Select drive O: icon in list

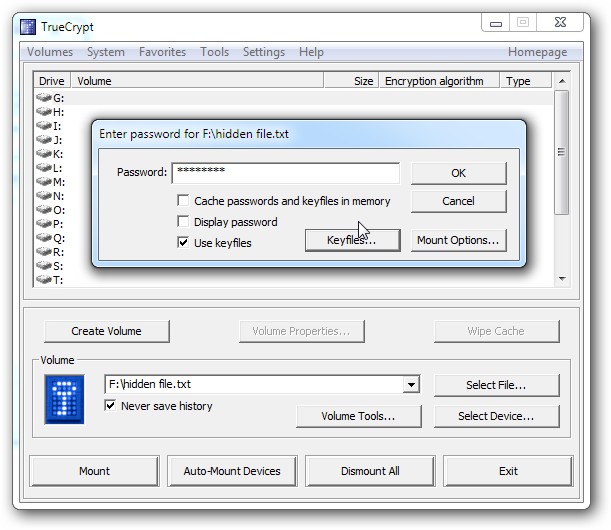(x=44, y=210)
